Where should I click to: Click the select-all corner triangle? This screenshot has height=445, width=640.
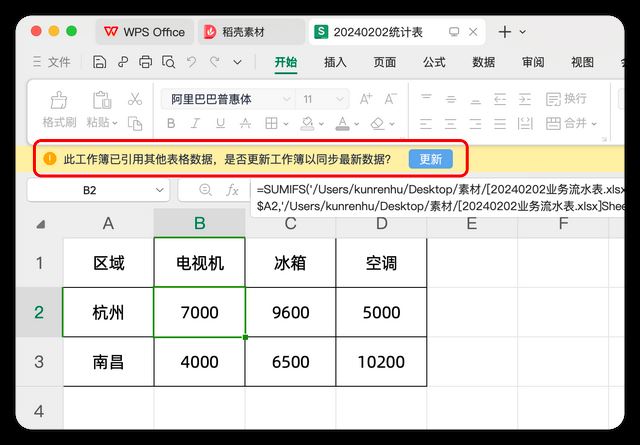(x=40, y=224)
